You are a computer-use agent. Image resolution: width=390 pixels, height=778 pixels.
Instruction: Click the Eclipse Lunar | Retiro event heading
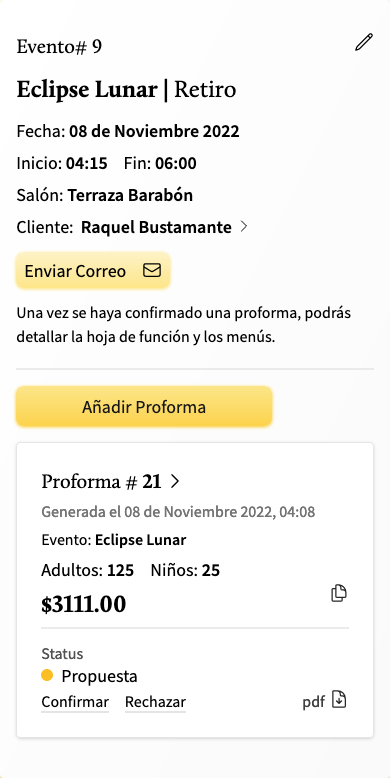pos(127,90)
